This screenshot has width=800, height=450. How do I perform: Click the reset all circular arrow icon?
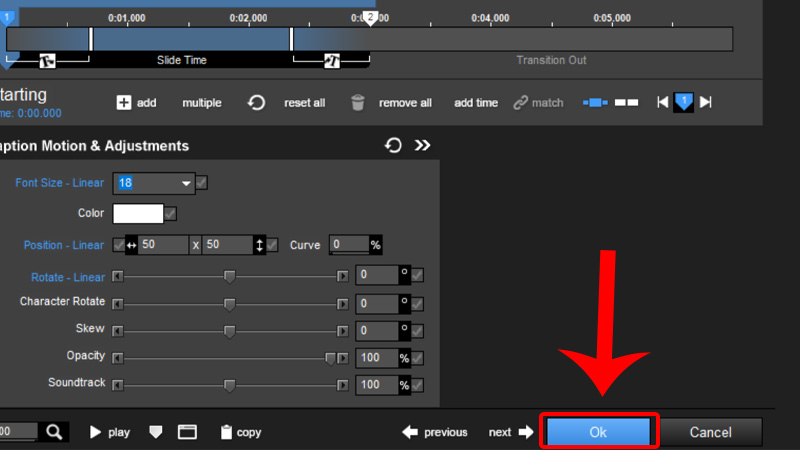pyautogui.click(x=257, y=102)
